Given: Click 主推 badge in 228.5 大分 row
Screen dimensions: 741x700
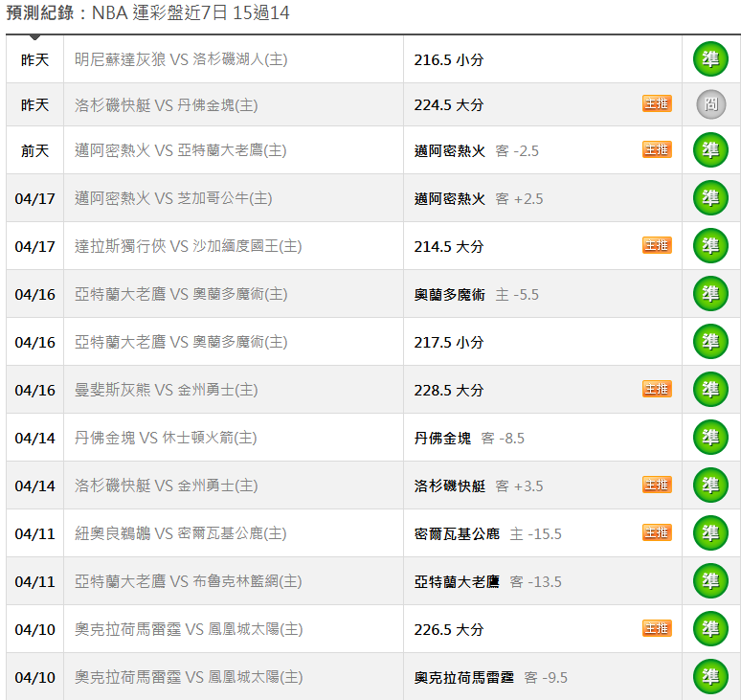Looking at the screenshot, I should pos(657,389).
